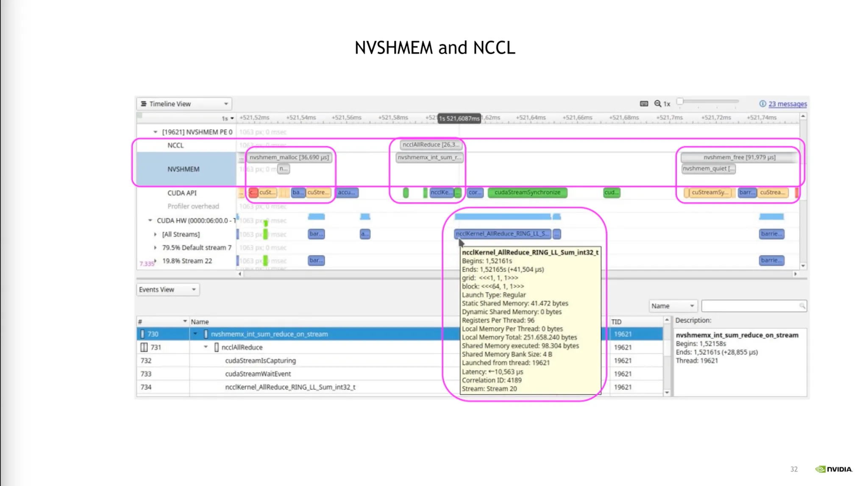Click the nvshmem_free range in the NVSHMEM row
This screenshot has width=868, height=486.
click(739, 157)
